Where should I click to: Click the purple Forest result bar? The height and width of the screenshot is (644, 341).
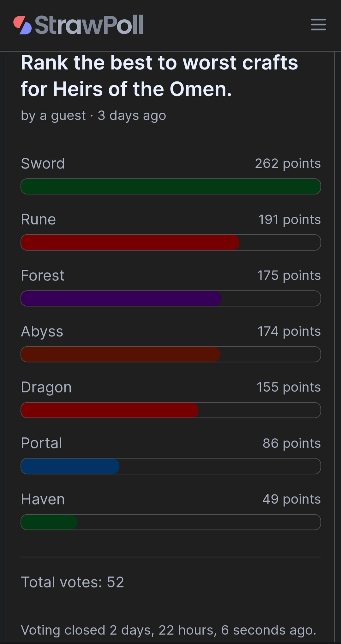point(121,298)
